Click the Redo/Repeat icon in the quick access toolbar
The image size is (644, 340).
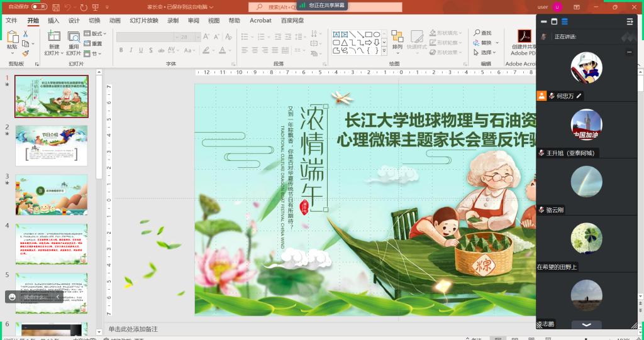pos(84,7)
